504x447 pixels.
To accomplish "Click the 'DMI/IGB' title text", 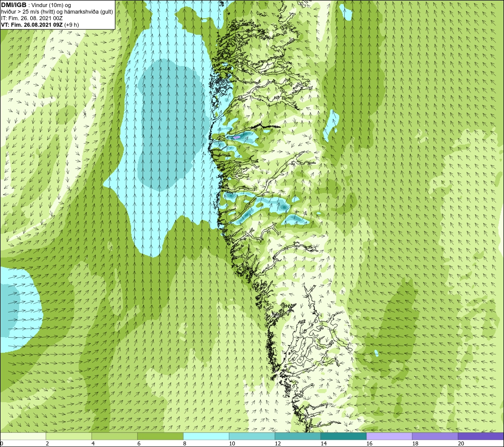I will pyautogui.click(x=14, y=5).
